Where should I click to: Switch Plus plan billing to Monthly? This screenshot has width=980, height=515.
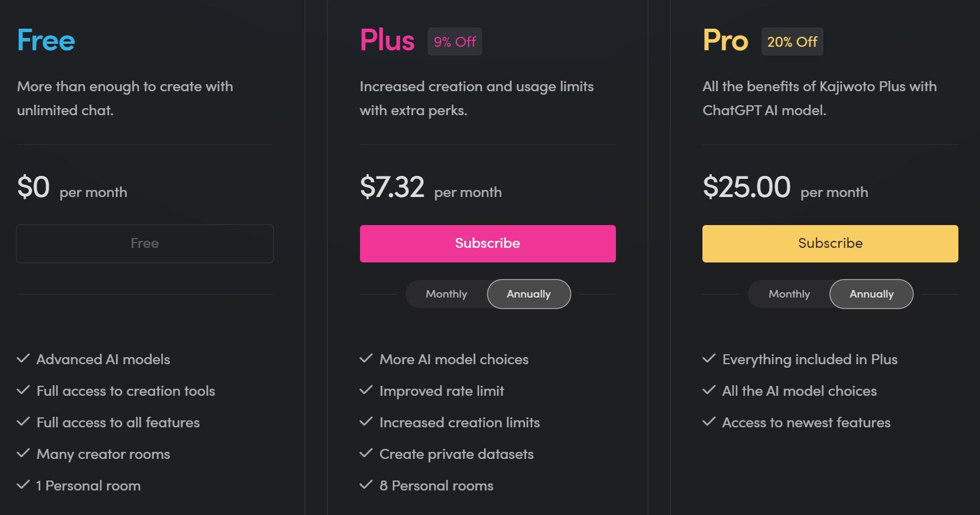447,294
